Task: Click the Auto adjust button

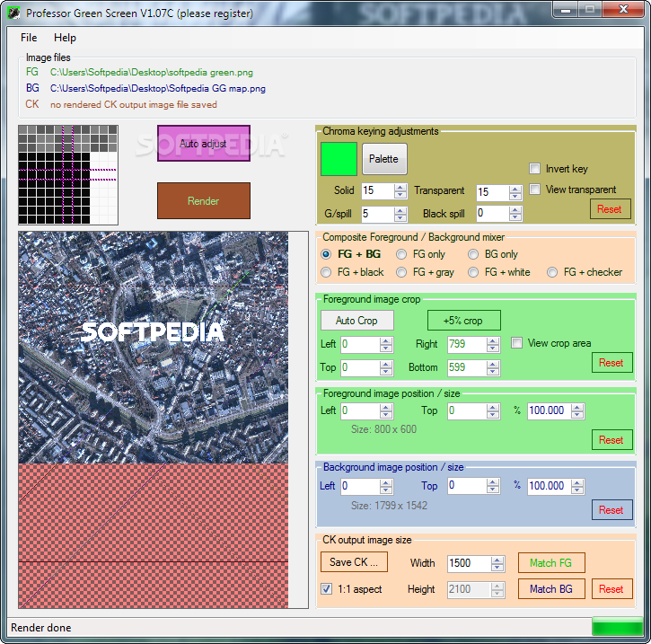Action: [204, 143]
